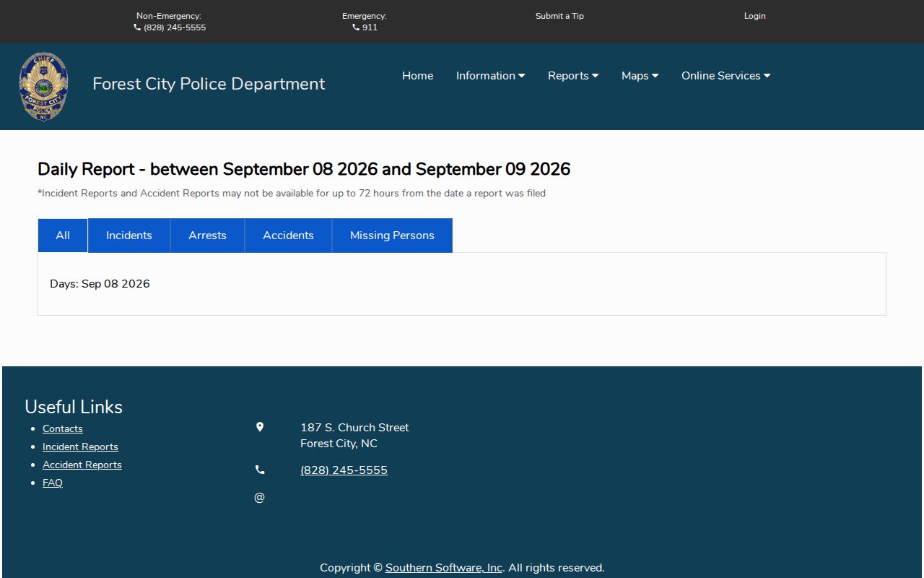Image resolution: width=924 pixels, height=578 pixels.
Task: Open the Login link
Action: tap(755, 16)
